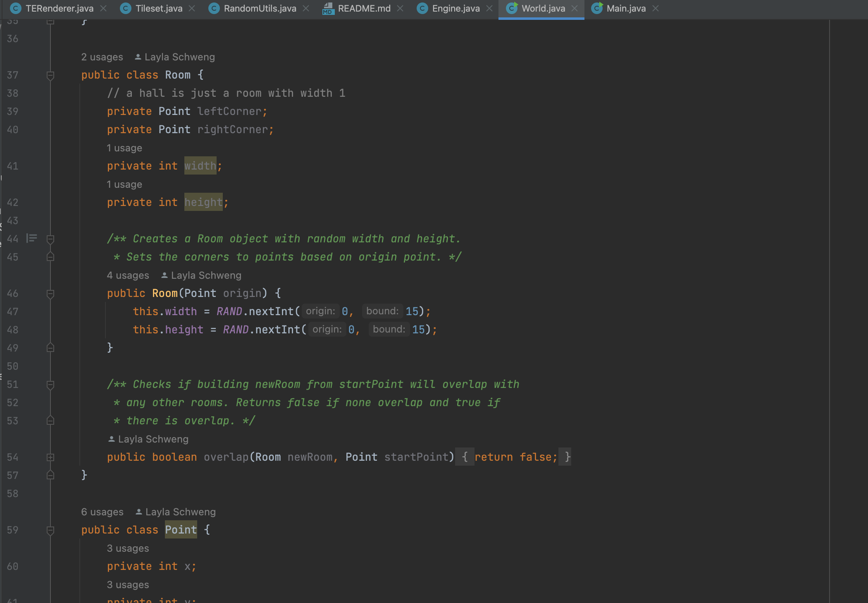
Task: Switch to the RandomUtils.java tab
Action: pyautogui.click(x=260, y=8)
